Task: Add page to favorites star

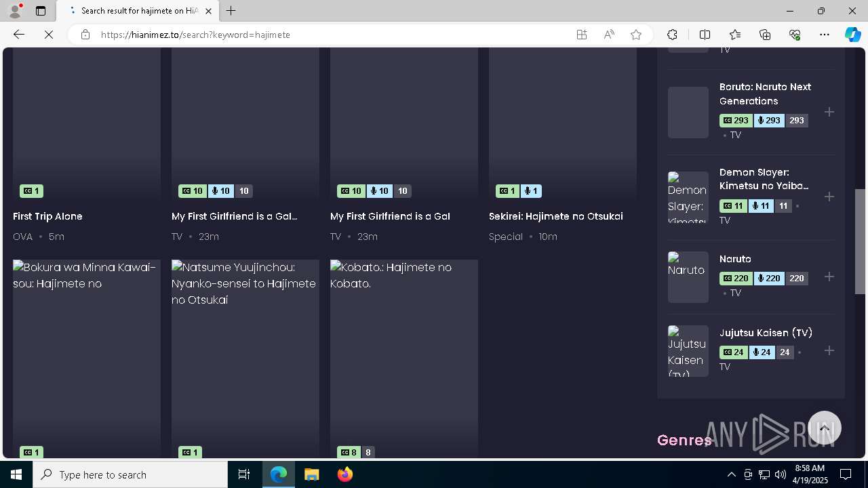Action: coord(636,35)
